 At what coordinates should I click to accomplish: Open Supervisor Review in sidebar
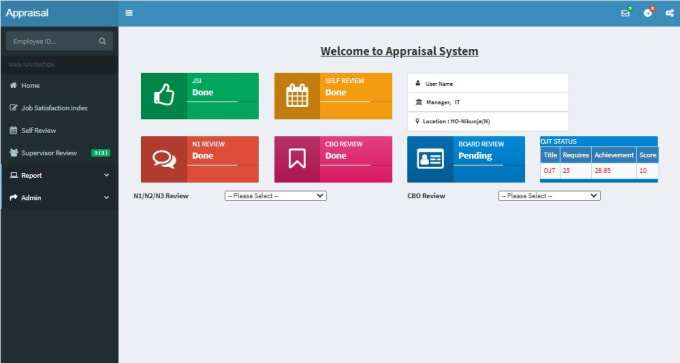pyautogui.click(x=59, y=153)
